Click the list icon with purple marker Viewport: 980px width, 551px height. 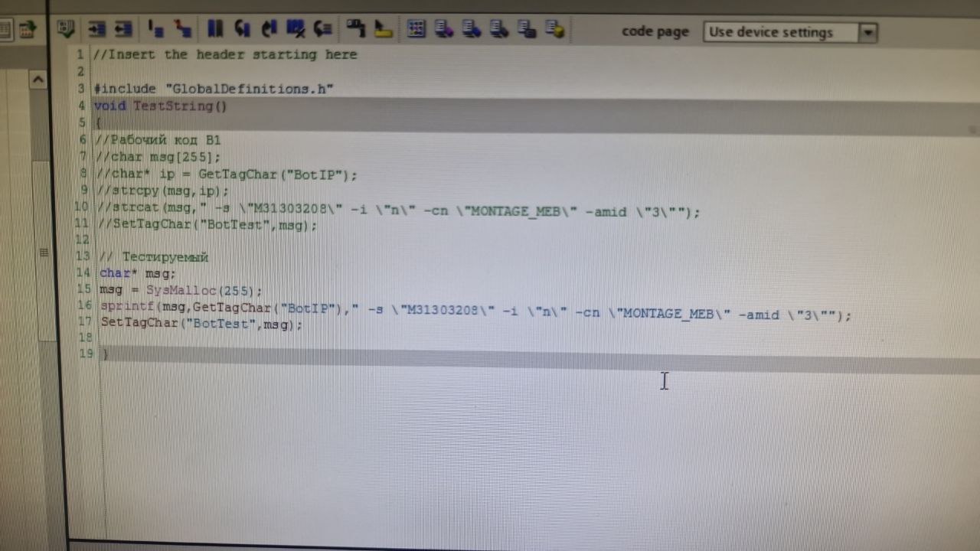tap(444, 29)
